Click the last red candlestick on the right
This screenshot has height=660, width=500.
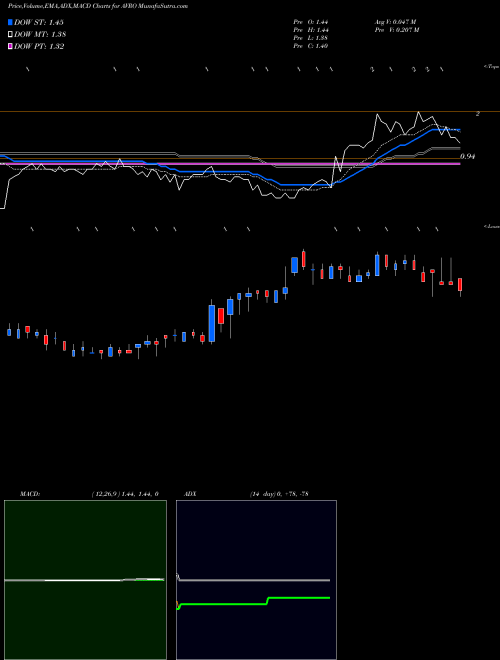click(460, 285)
